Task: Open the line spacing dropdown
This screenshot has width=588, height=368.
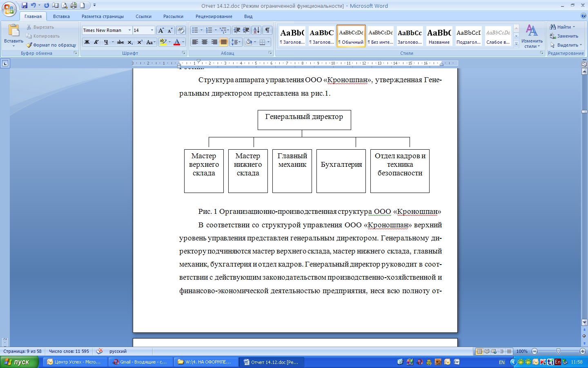Action: click(236, 42)
